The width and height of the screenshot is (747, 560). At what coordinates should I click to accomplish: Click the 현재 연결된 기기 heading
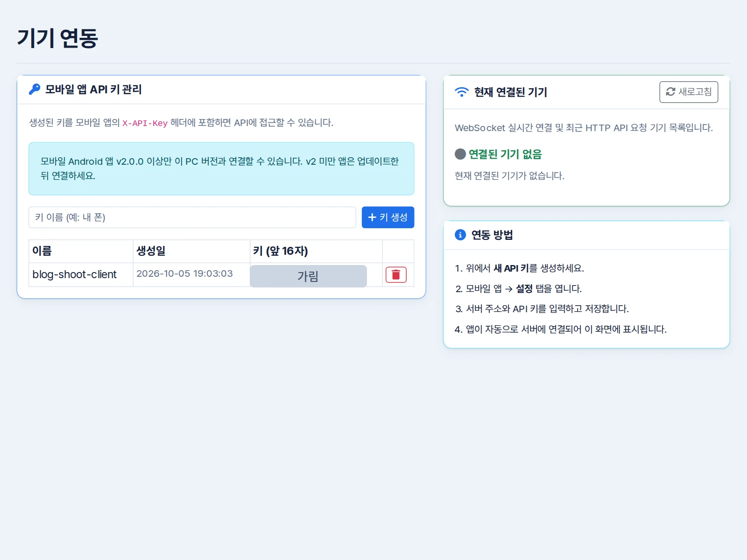[511, 92]
